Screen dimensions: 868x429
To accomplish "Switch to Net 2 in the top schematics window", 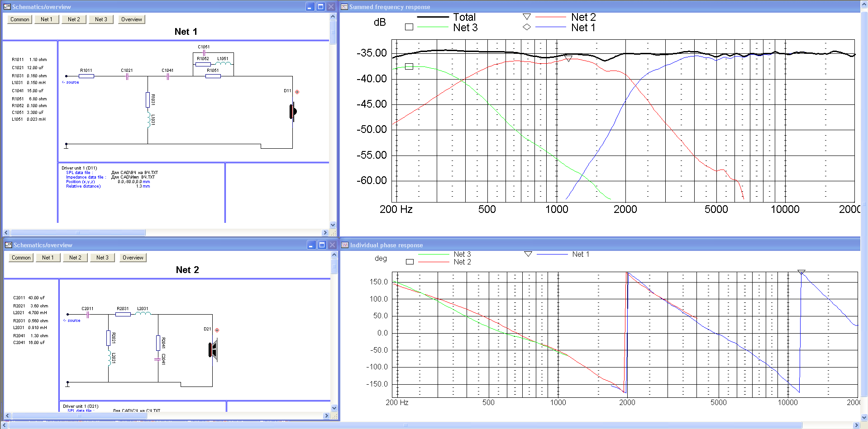I will tap(74, 19).
